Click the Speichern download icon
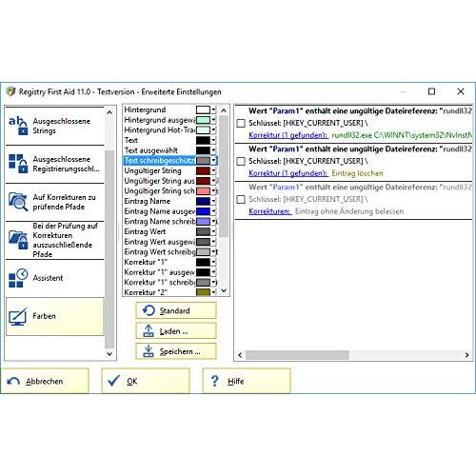The image size is (476, 476). 149,351
